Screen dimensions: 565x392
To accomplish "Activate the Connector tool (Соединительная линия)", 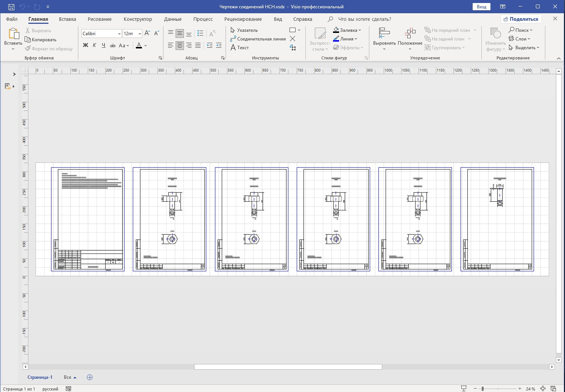I will point(258,39).
